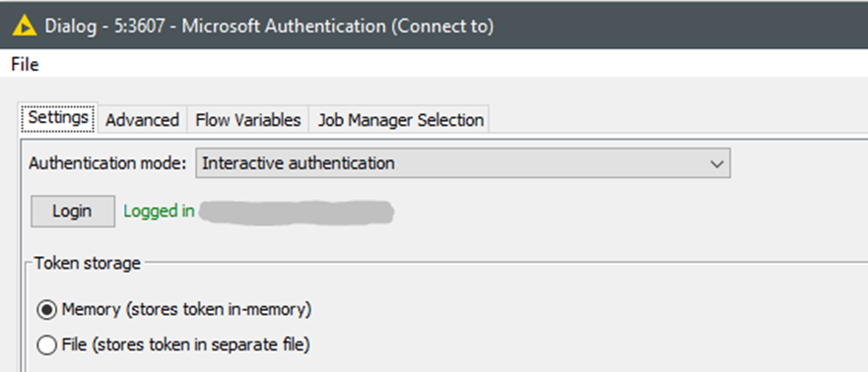Image resolution: width=868 pixels, height=372 pixels.
Task: Open the File menu
Action: 25,65
